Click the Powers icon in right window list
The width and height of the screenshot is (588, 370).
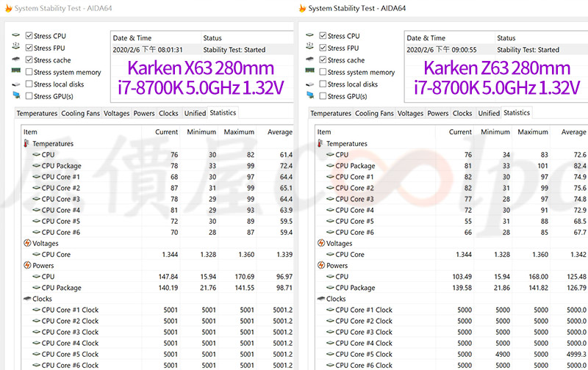click(321, 266)
